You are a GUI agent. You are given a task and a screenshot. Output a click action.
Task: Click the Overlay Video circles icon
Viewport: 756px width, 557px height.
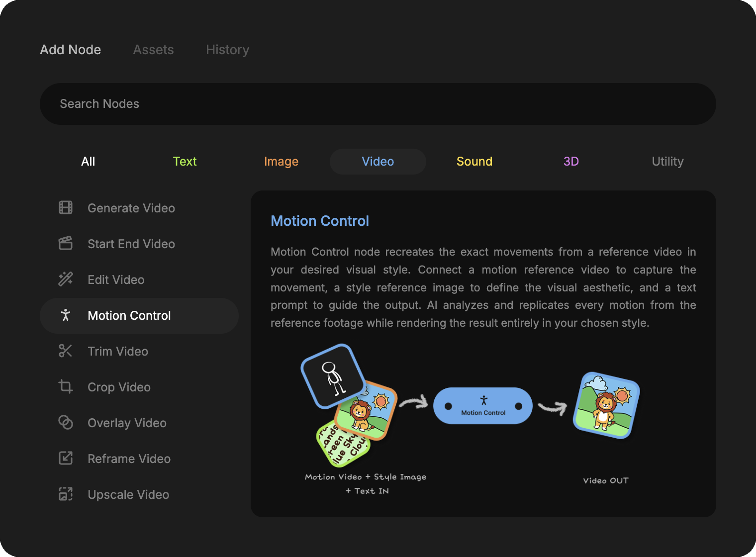[x=66, y=423]
